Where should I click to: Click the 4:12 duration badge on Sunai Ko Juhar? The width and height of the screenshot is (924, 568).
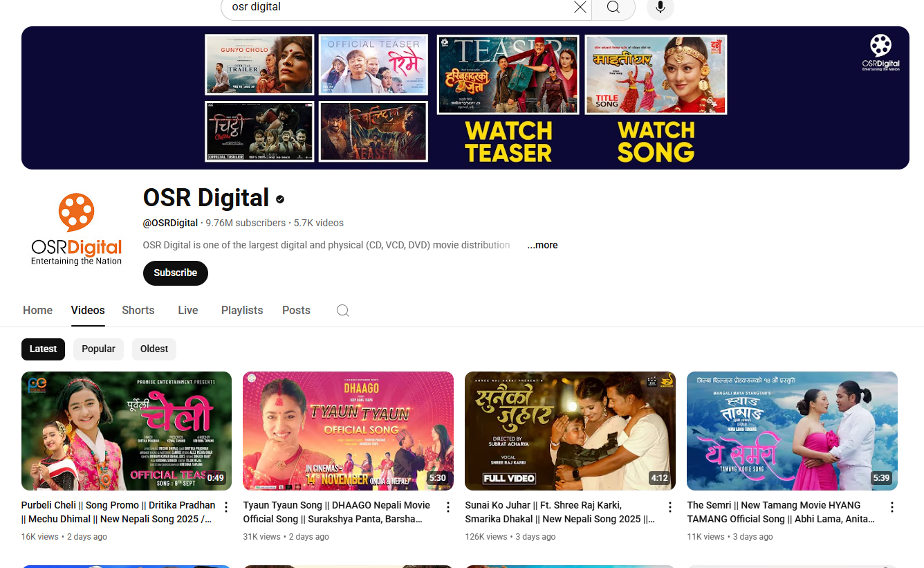659,478
